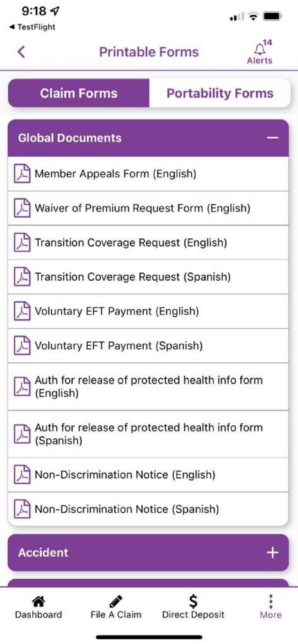
Task: Tap the Non-Discrimination Notice Spanish PDF icon
Action: (x=23, y=508)
